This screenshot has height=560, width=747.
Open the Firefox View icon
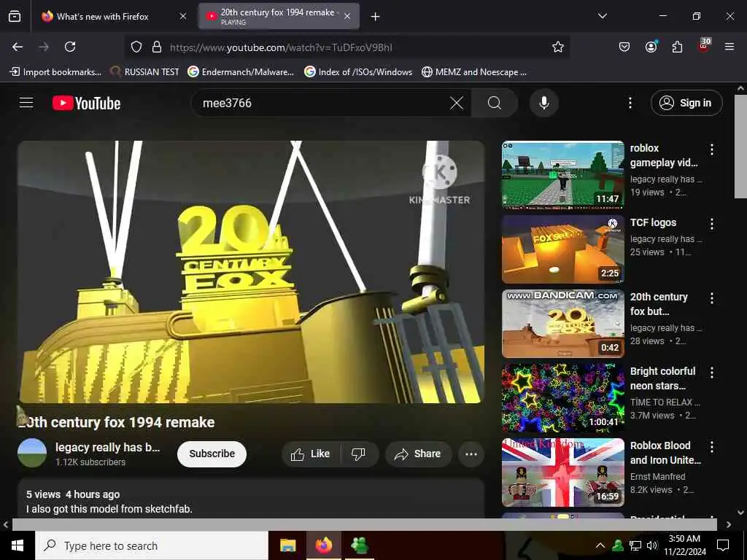click(15, 16)
